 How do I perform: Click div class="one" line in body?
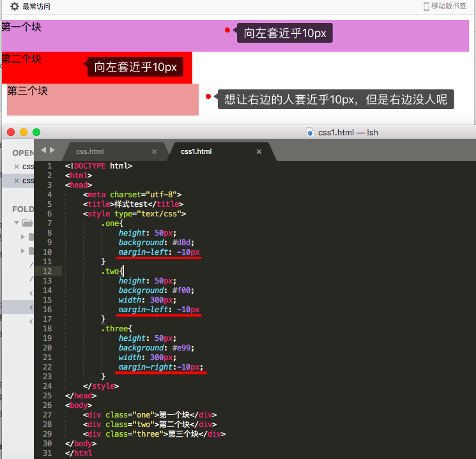pyautogui.click(x=150, y=415)
